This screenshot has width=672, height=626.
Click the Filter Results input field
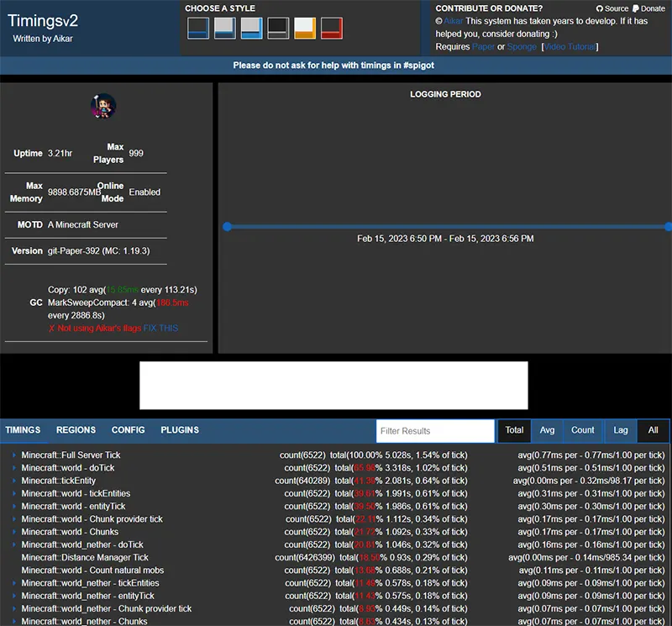point(435,431)
